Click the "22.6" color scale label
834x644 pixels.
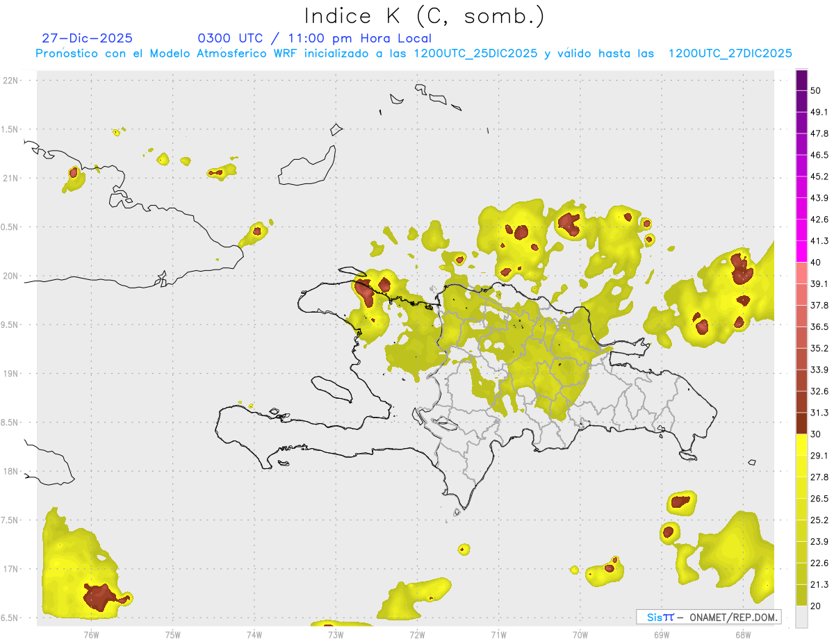click(x=819, y=563)
